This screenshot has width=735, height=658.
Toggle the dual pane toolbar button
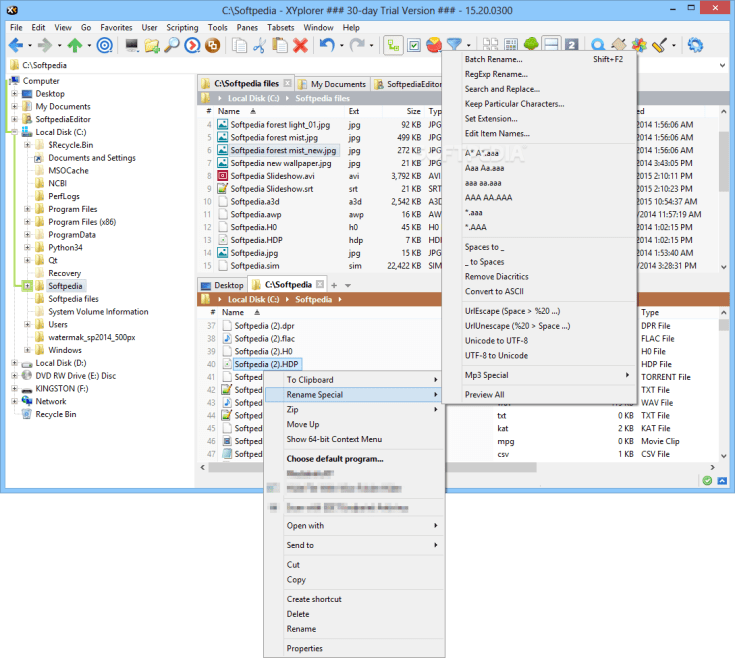(551, 44)
